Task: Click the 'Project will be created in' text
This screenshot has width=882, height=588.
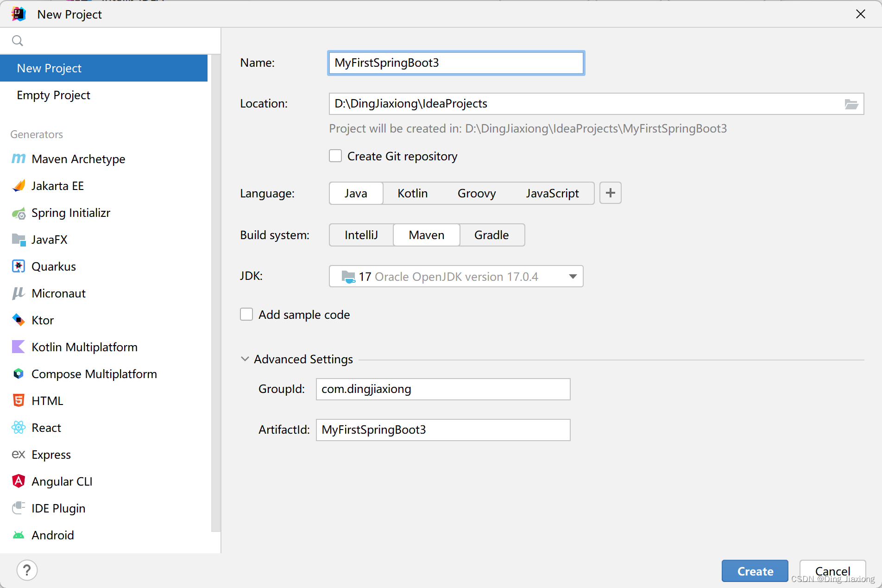Action: [528, 128]
